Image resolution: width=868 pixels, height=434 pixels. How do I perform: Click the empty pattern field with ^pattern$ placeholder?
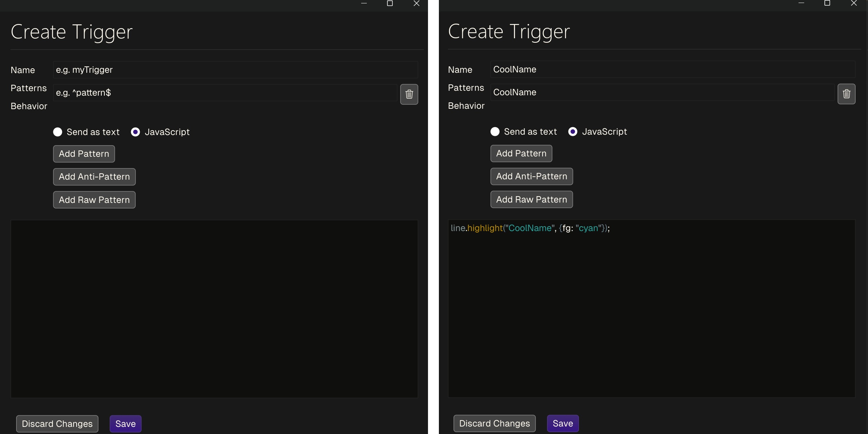click(225, 93)
